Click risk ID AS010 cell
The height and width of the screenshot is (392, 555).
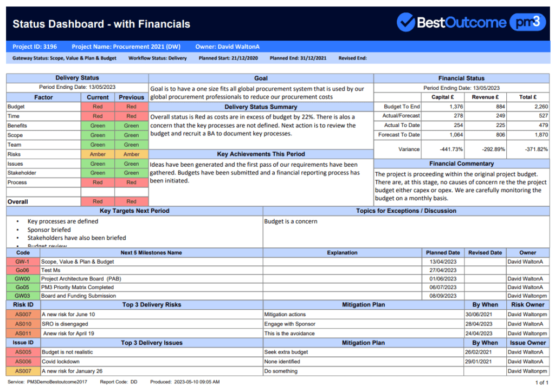pyautogui.click(x=23, y=324)
